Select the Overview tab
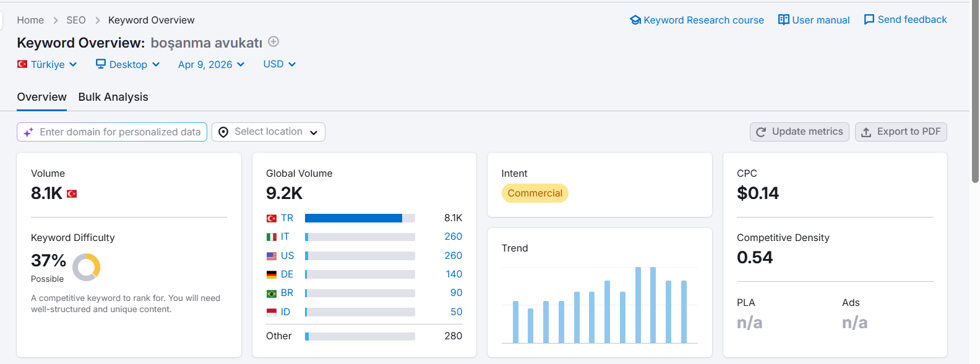Viewport: 980px width, 364px height. [41, 97]
